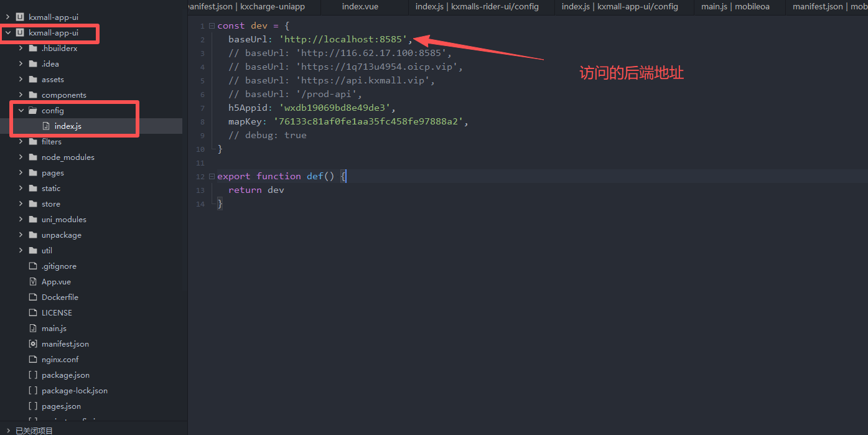Click the package.json bracket icon
The height and width of the screenshot is (435, 868).
click(x=33, y=375)
